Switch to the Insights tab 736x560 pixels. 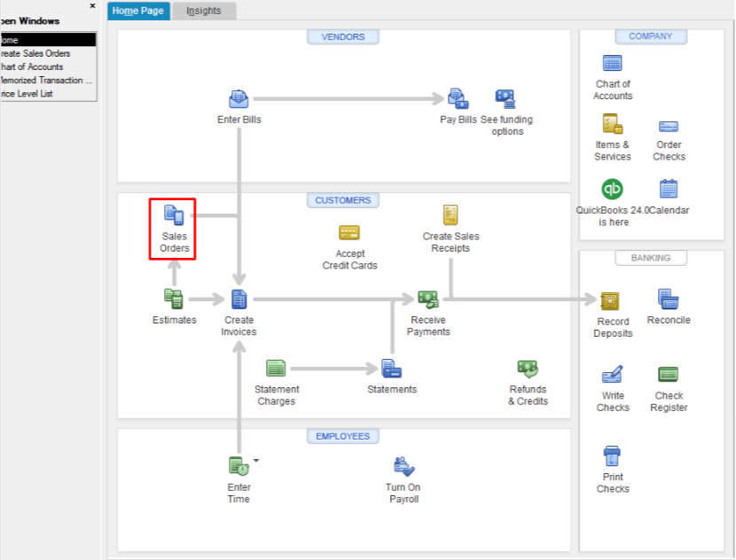(x=203, y=11)
